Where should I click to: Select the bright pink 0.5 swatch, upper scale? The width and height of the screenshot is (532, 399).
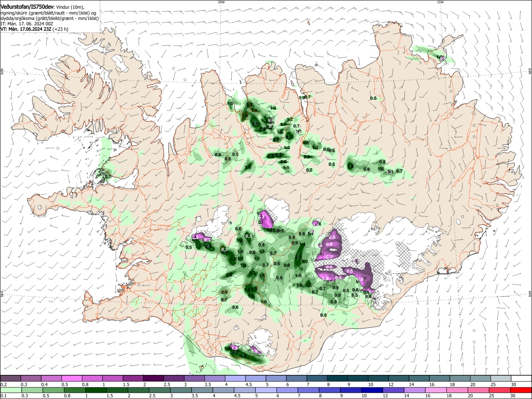pyautogui.click(x=71, y=379)
